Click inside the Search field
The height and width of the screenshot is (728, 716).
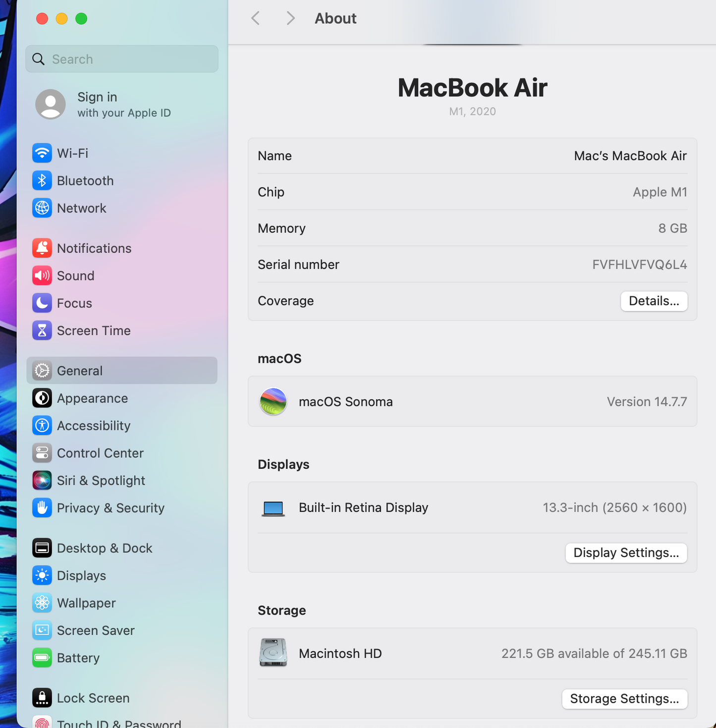tap(121, 58)
